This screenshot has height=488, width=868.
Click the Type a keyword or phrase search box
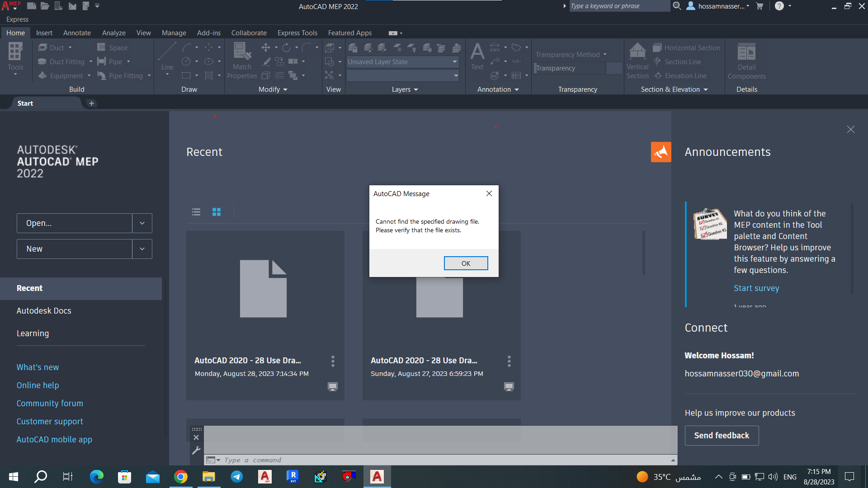pos(619,6)
